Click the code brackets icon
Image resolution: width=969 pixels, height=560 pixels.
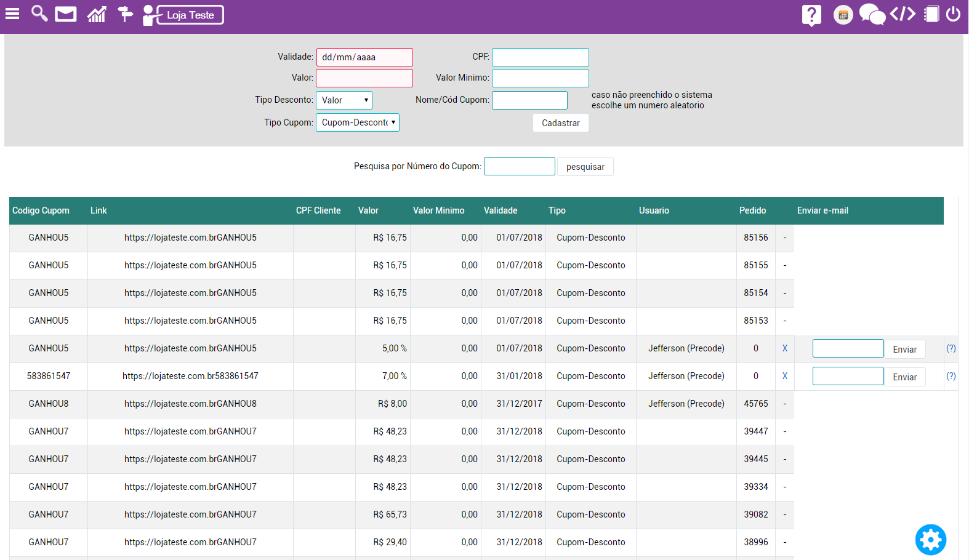pyautogui.click(x=903, y=14)
